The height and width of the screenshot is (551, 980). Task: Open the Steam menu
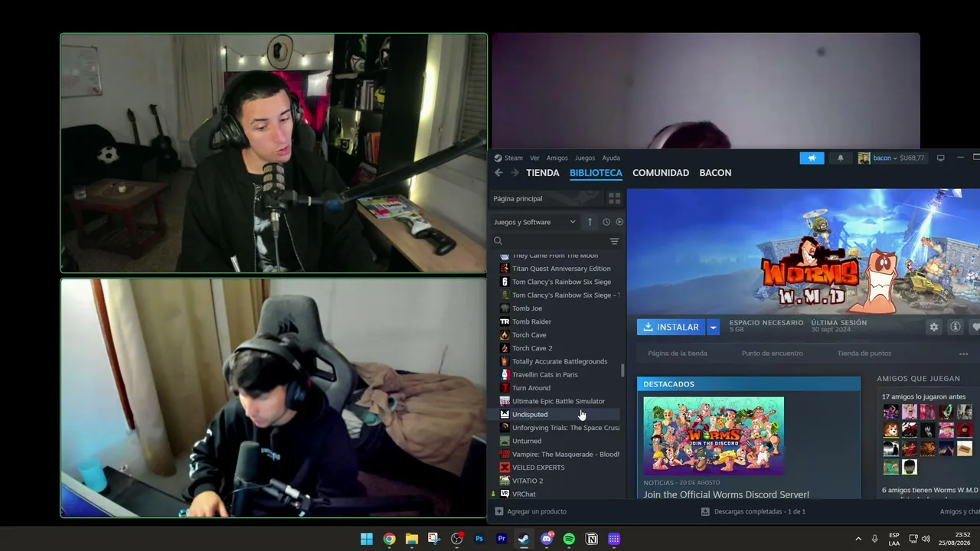514,158
